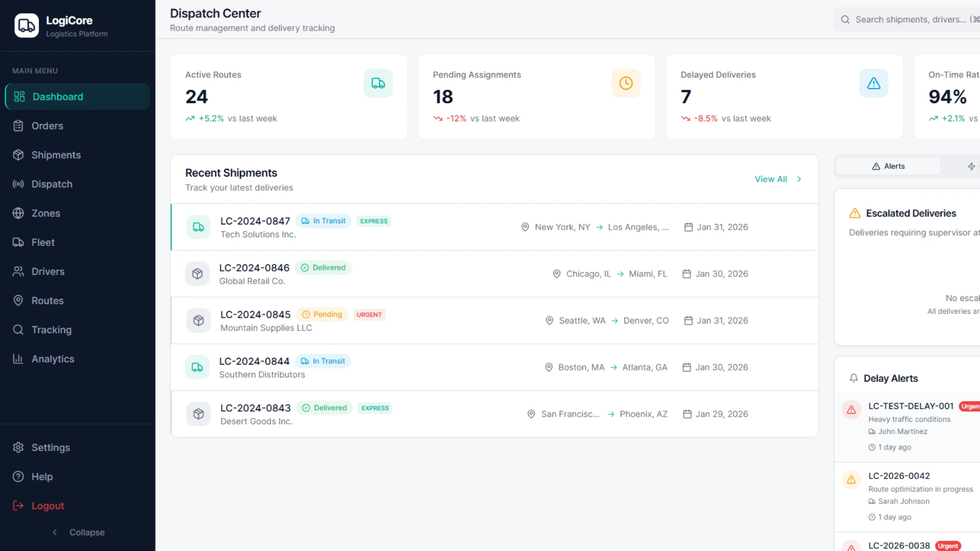
Task: Click the red alert icon of LC-TEST-DELAY-001
Action: [851, 410]
